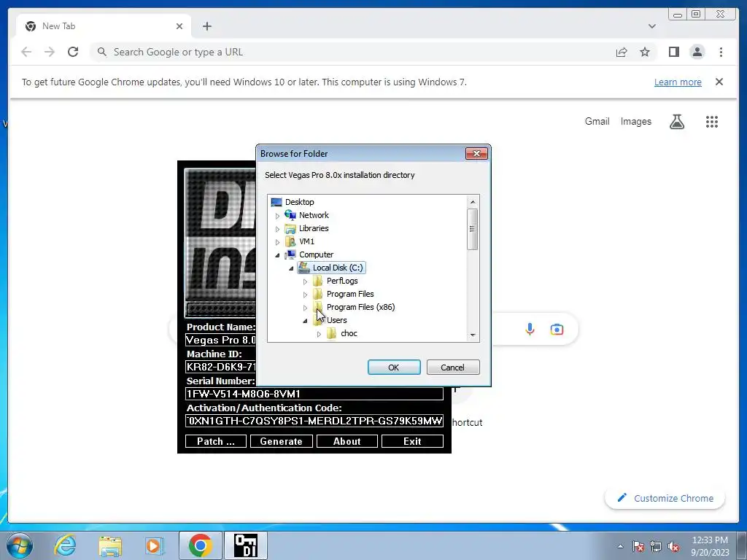Image resolution: width=747 pixels, height=560 pixels.
Task: Dismiss the Windows 7 update notice
Action: point(719,82)
